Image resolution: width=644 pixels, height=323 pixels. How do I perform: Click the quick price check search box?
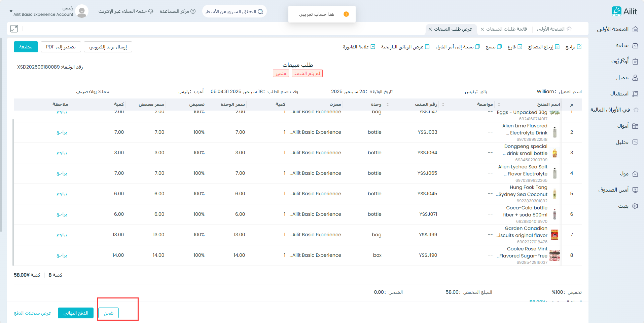pyautogui.click(x=234, y=11)
